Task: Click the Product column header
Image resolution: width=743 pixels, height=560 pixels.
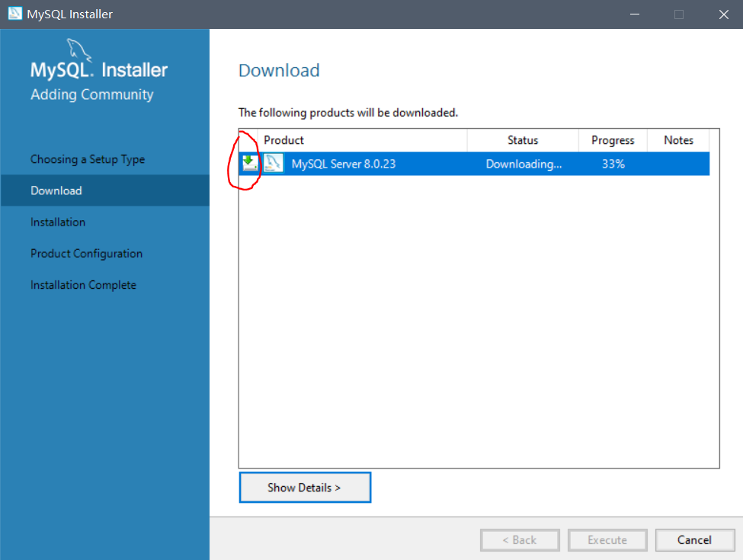Action: click(363, 140)
